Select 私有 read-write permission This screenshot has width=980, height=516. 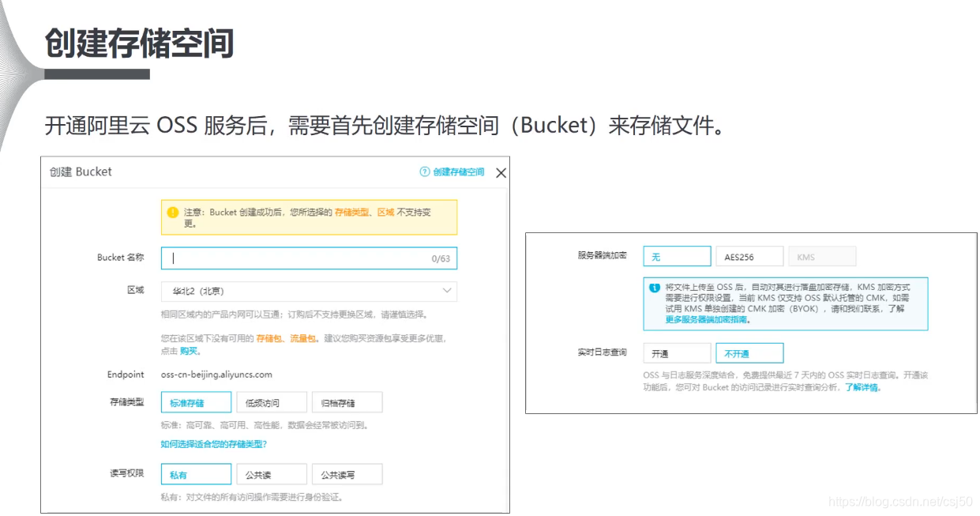[x=196, y=474]
